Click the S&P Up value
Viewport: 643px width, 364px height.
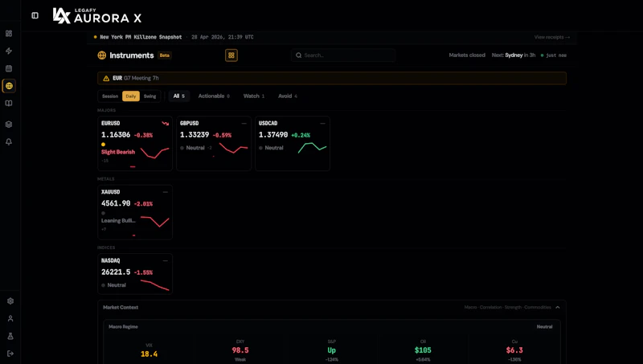[332, 350]
